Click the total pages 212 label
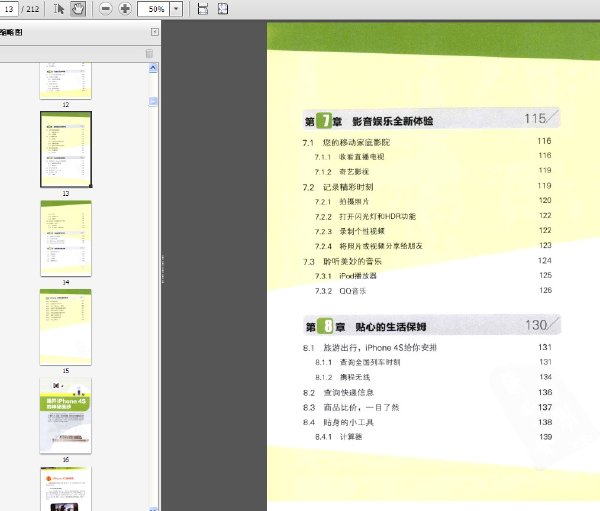Image resolution: width=600 pixels, height=511 pixels. tap(31, 9)
